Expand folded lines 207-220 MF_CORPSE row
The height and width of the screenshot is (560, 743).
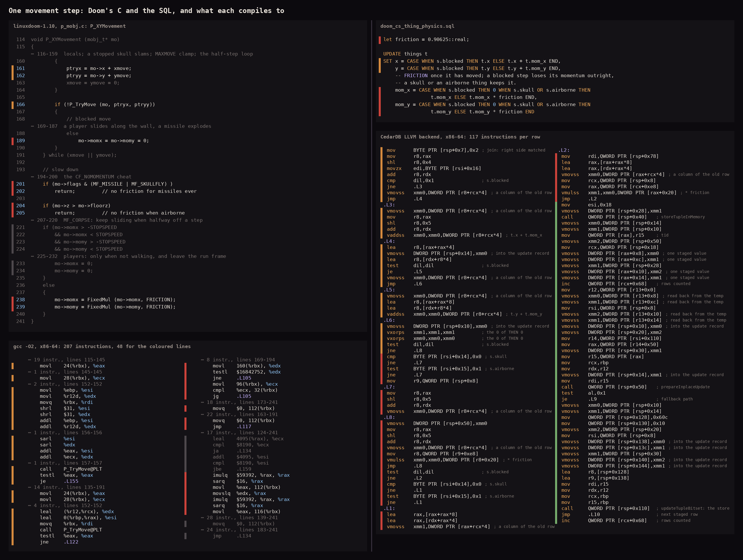coord(117,220)
